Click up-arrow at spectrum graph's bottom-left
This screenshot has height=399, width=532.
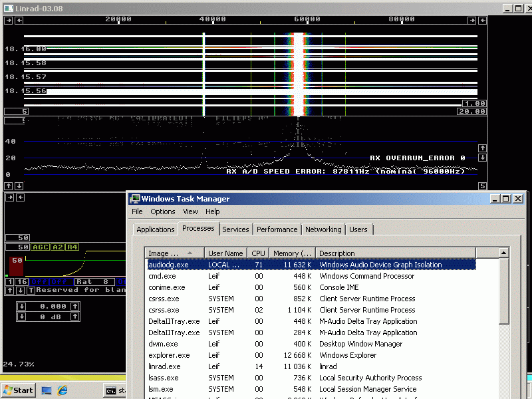pyautogui.click(x=9, y=186)
